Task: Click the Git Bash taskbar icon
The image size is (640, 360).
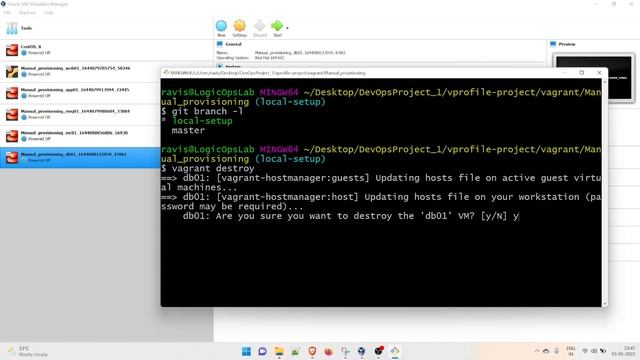Action: click(x=395, y=351)
